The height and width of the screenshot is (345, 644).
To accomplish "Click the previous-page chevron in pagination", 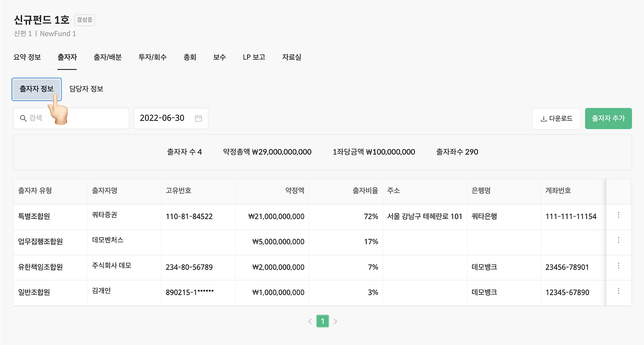I will [x=309, y=321].
